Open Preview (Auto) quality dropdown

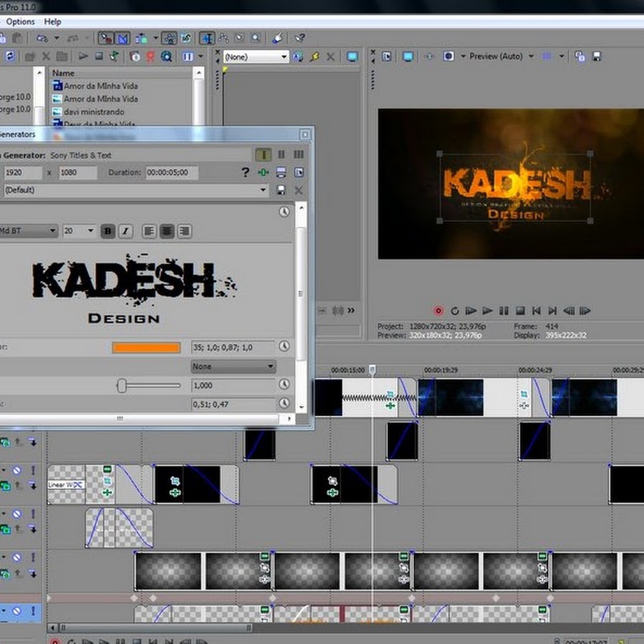[x=501, y=57]
